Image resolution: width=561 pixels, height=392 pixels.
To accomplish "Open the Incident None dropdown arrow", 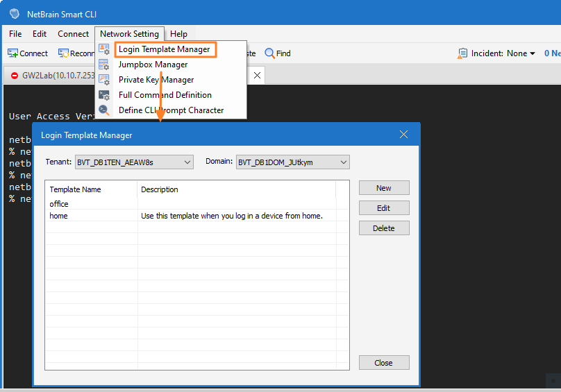I will (533, 53).
